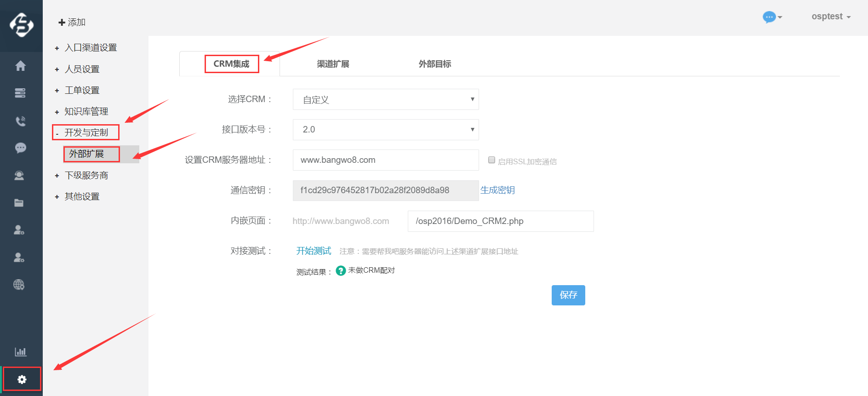Viewport: 868px width, 396px height.
Task: Expand the 入口渠道设置 menu section
Action: coord(91,48)
